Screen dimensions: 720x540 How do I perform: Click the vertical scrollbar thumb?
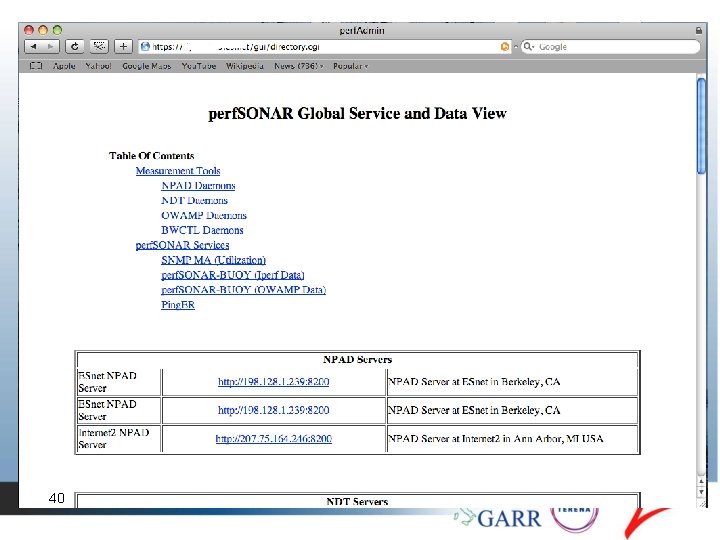click(x=701, y=126)
